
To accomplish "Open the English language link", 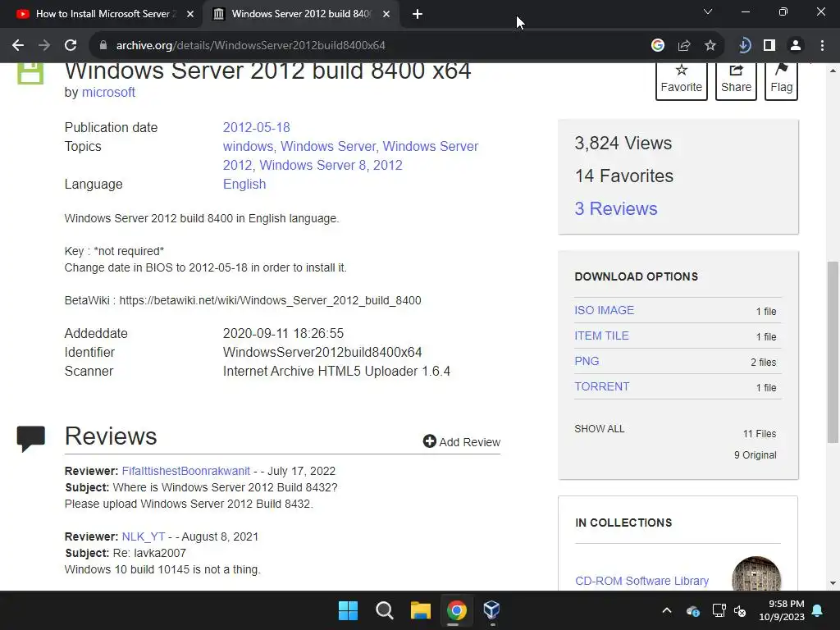I will pyautogui.click(x=244, y=184).
